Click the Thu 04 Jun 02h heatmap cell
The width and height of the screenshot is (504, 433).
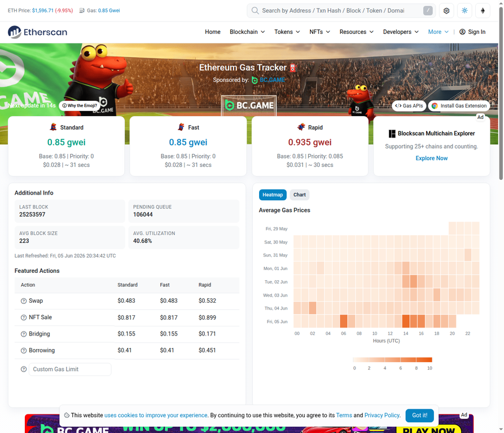tap(313, 308)
